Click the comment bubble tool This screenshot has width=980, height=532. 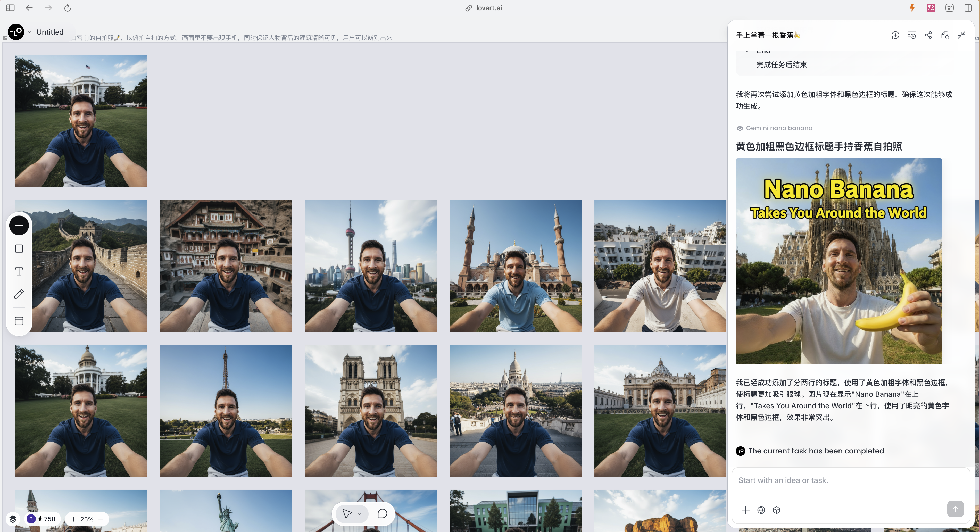click(382, 514)
